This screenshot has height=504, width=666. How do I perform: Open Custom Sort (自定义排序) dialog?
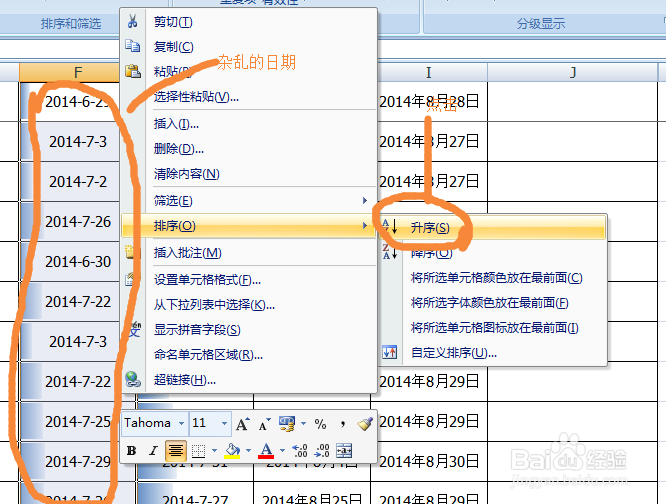point(493,353)
